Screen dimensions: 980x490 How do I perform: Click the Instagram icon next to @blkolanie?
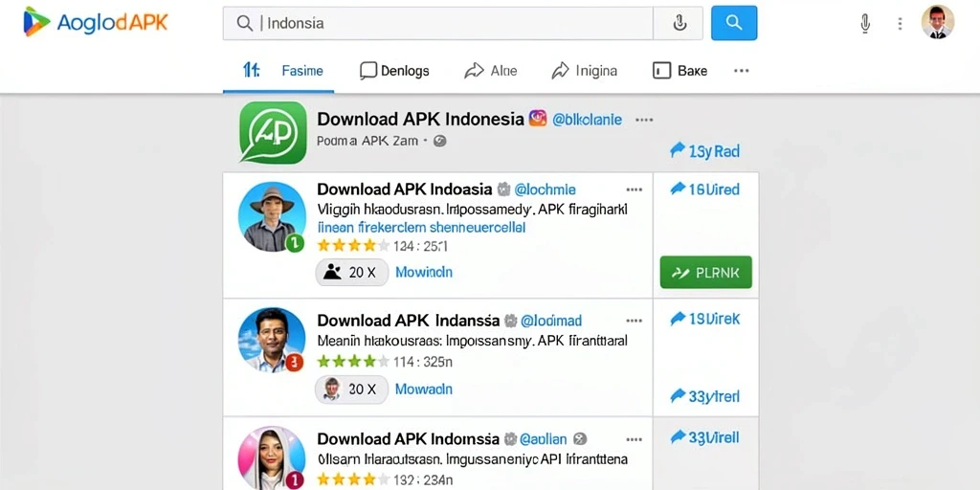pos(538,118)
